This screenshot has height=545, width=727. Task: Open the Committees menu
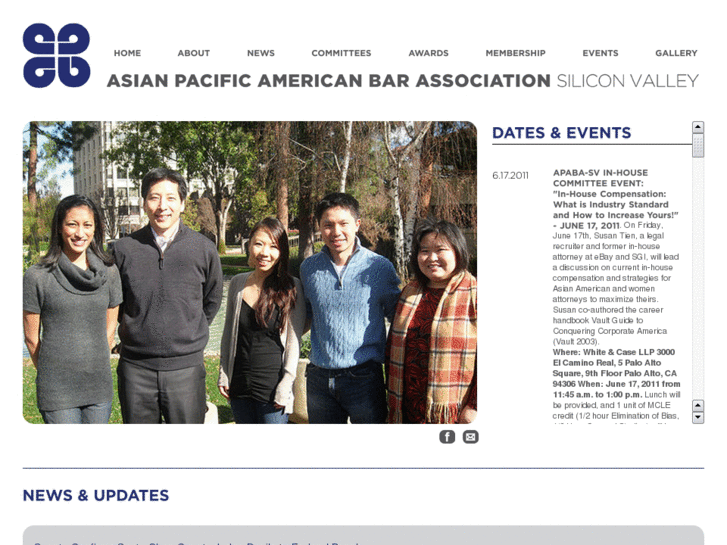point(341,53)
